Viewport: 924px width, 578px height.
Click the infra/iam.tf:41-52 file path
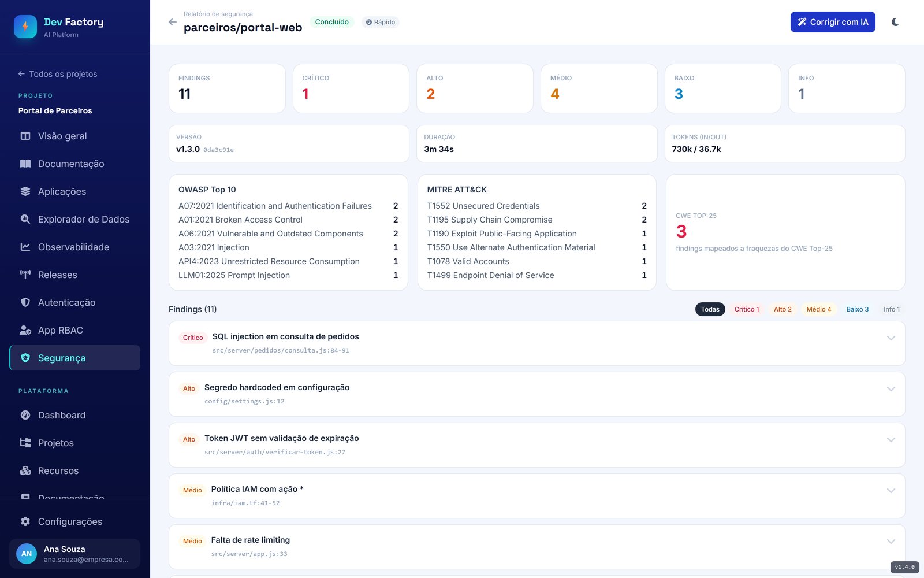245,503
